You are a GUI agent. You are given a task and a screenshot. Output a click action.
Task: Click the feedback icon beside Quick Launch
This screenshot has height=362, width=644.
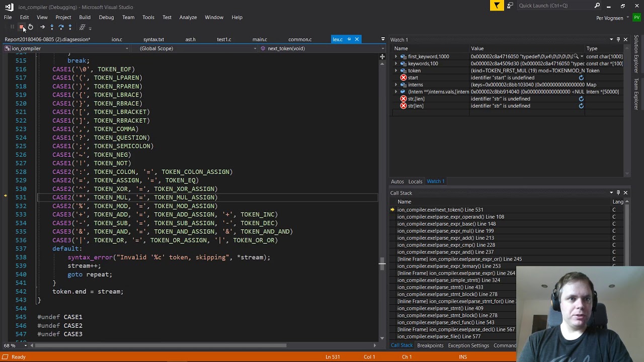[x=510, y=6]
